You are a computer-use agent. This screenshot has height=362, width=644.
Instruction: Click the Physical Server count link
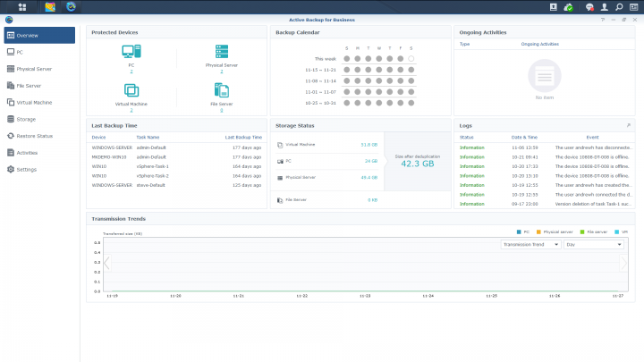(x=221, y=72)
